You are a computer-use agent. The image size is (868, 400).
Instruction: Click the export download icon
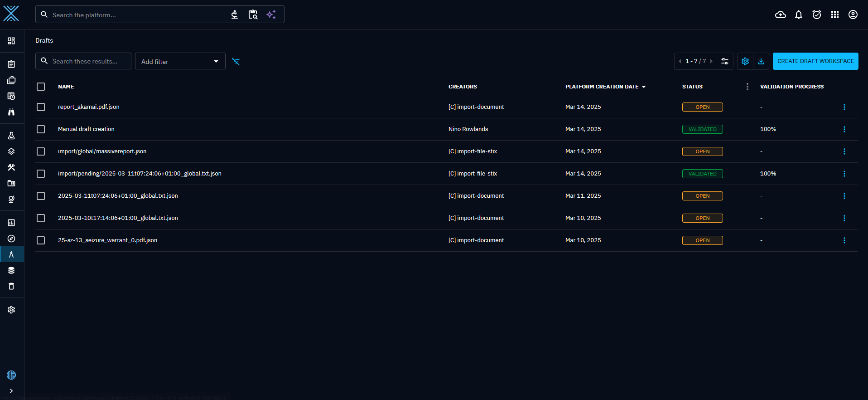(x=761, y=61)
